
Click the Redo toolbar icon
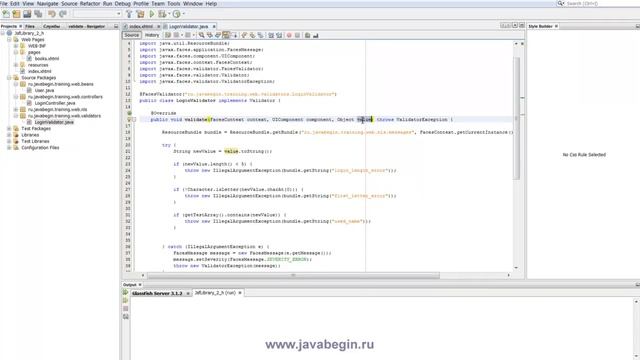coord(63,14)
